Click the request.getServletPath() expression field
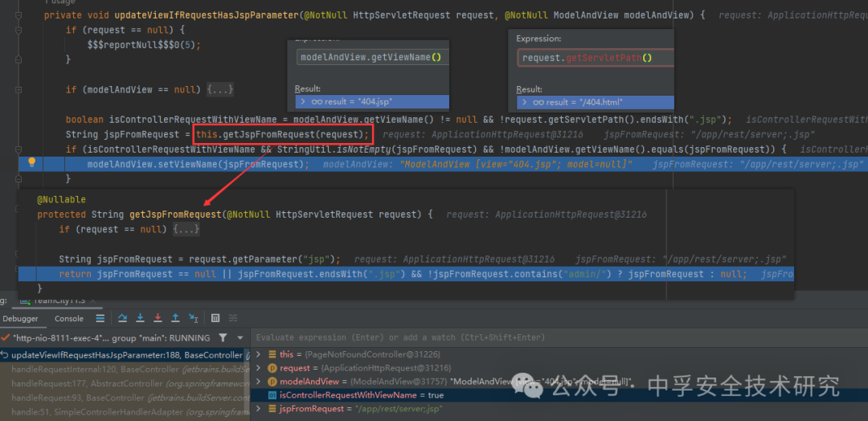Image resolution: width=868 pixels, height=421 pixels. (x=596, y=58)
